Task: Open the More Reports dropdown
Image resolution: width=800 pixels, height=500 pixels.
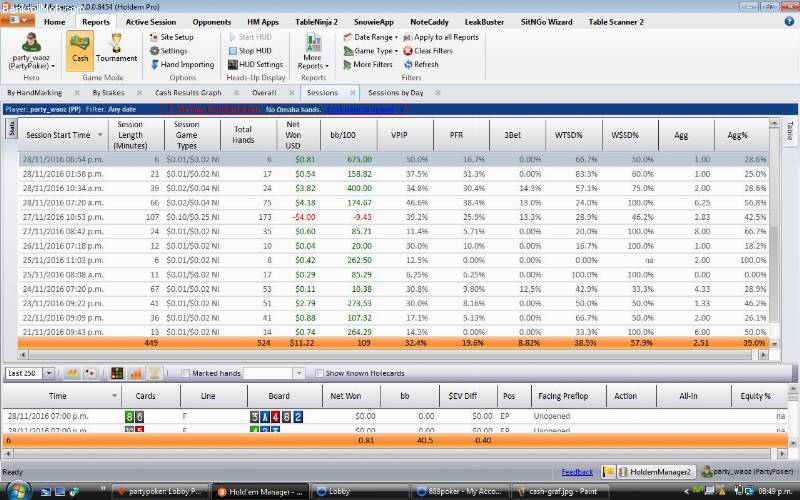Action: click(313, 52)
